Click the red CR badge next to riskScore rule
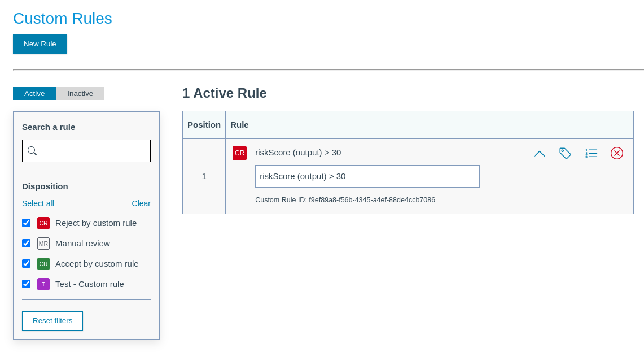Viewport: 644px width, 352px height. click(239, 153)
